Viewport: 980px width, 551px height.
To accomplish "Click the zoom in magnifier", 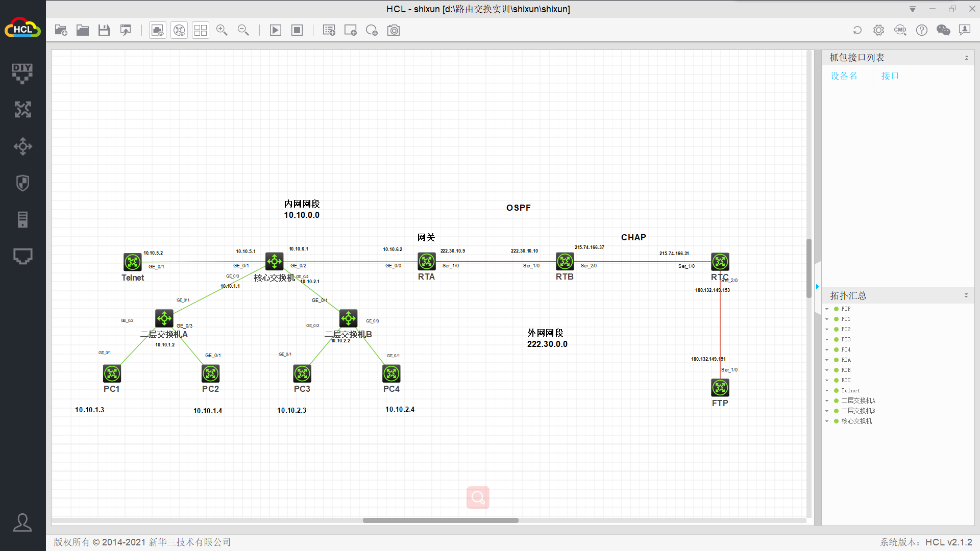I will click(x=222, y=30).
